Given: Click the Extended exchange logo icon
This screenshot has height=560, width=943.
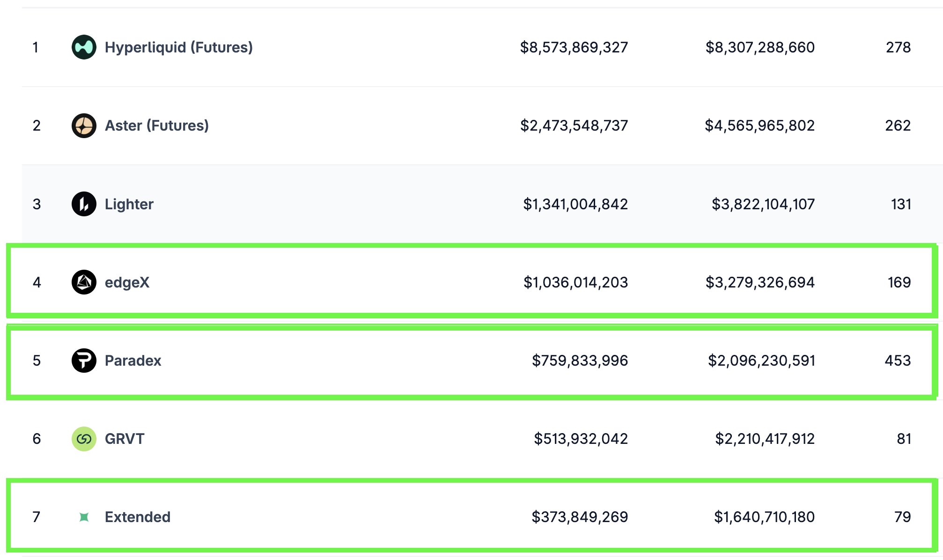Looking at the screenshot, I should coord(84,517).
